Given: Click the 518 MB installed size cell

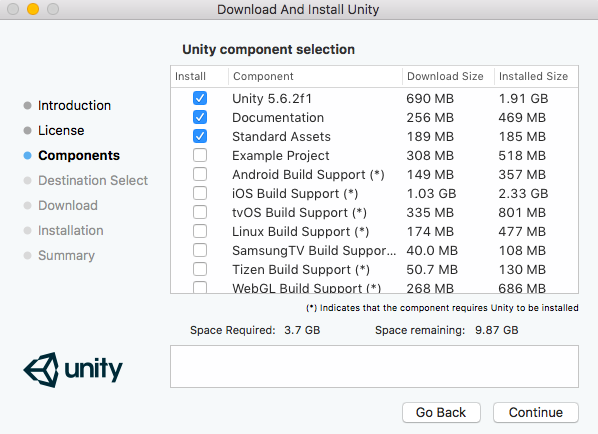Looking at the screenshot, I should tap(522, 156).
